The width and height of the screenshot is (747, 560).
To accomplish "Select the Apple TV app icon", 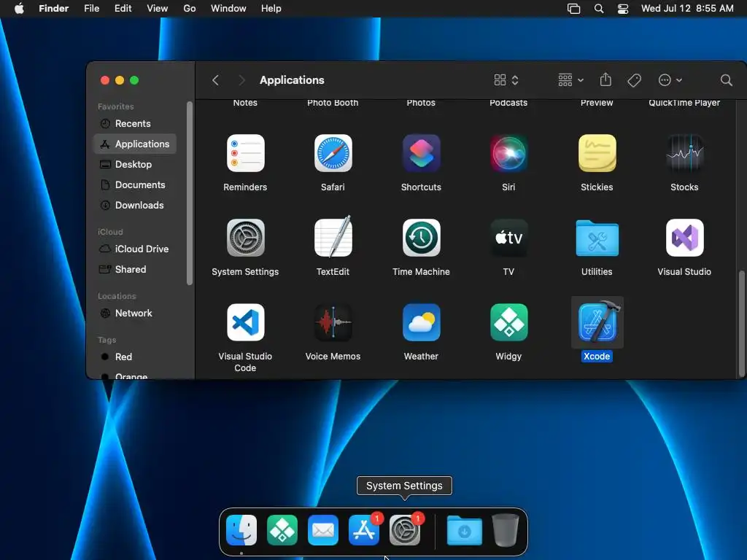I will [x=508, y=238].
